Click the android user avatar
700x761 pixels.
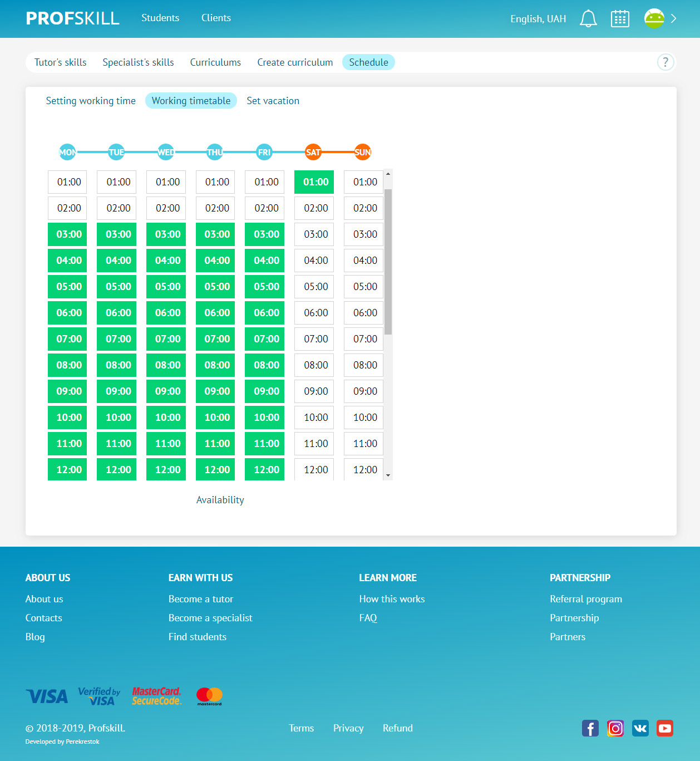point(654,18)
